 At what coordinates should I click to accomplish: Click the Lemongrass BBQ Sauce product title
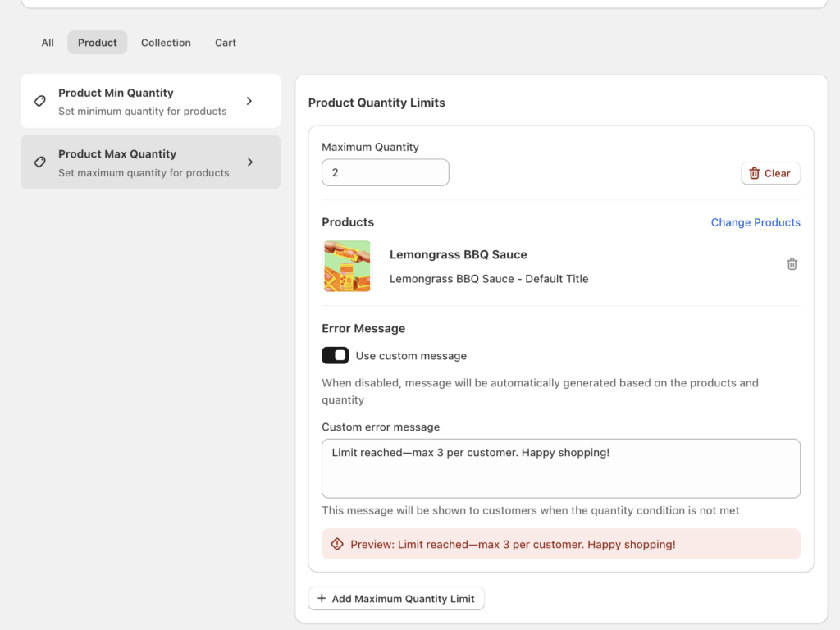pos(458,254)
